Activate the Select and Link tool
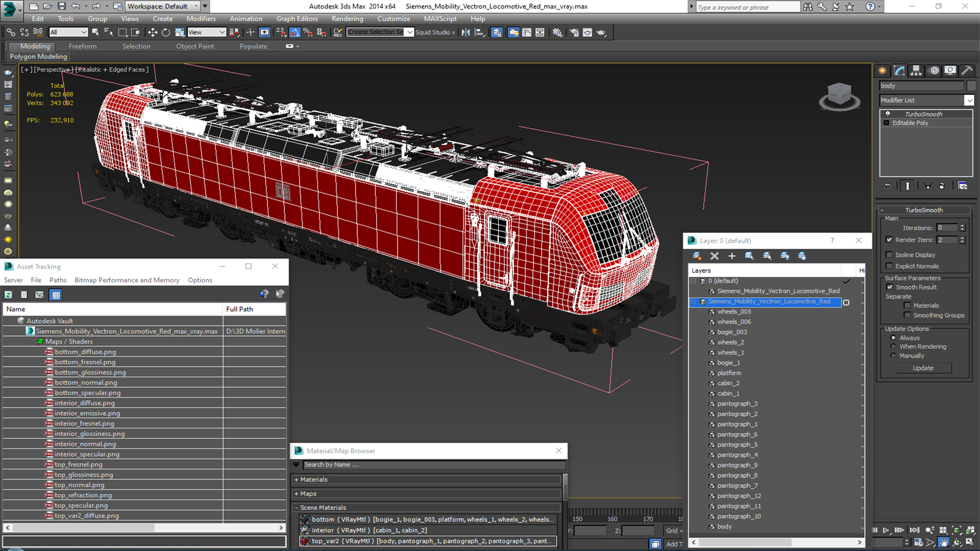This screenshot has width=980, height=551. (x=11, y=32)
